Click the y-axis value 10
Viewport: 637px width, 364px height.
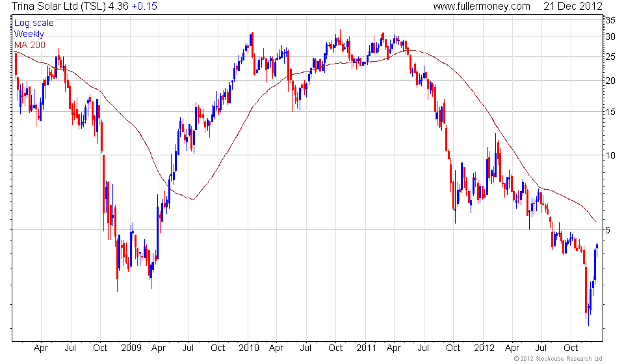pyautogui.click(x=610, y=155)
